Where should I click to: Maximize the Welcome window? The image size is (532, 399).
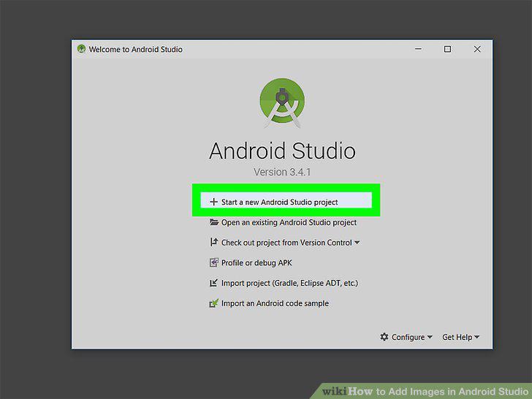tap(447, 49)
